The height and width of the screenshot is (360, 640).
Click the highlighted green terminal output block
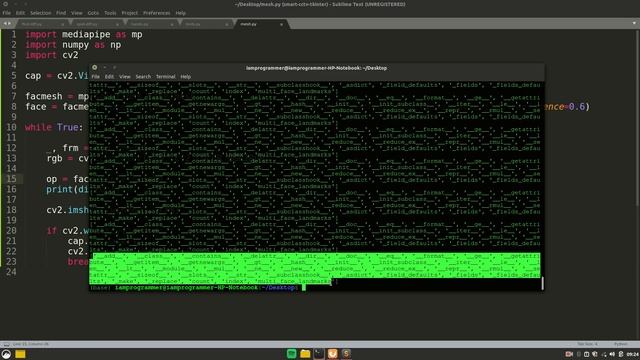click(x=315, y=269)
